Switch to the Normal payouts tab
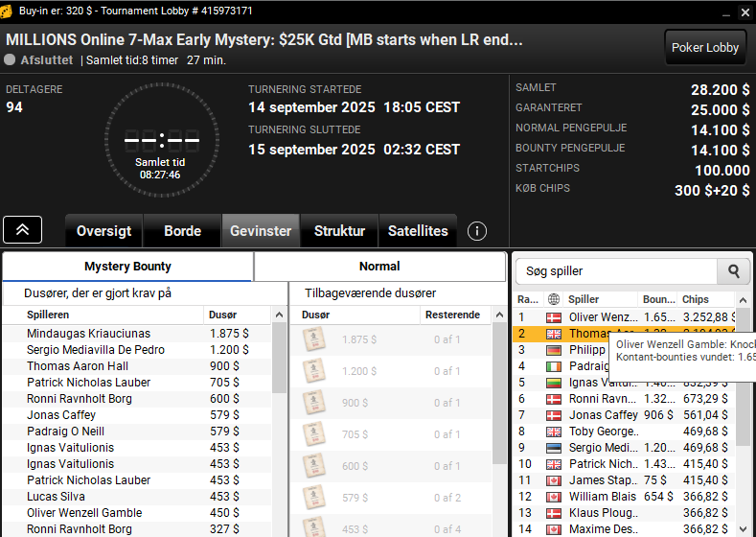The width and height of the screenshot is (756, 537). [379, 267]
